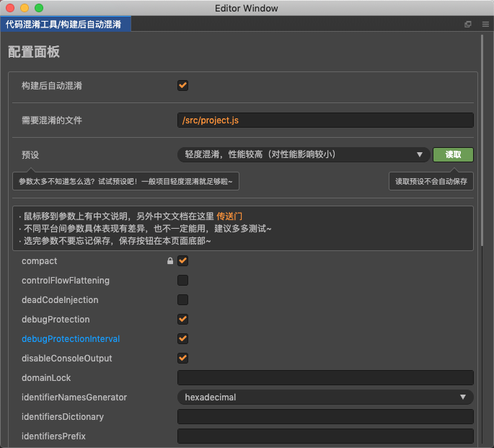Screen dimensions: 494x448
Task: Uncheck the debugProtectionInterval checkbox
Action: [x=182, y=339]
